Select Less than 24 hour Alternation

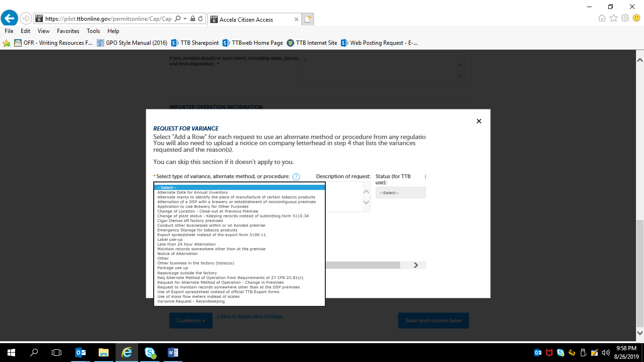(x=239, y=244)
